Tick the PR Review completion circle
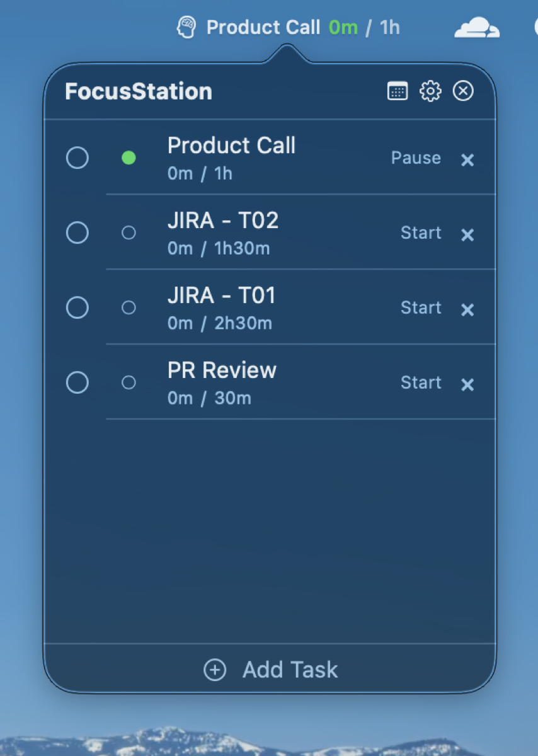 [x=77, y=382]
